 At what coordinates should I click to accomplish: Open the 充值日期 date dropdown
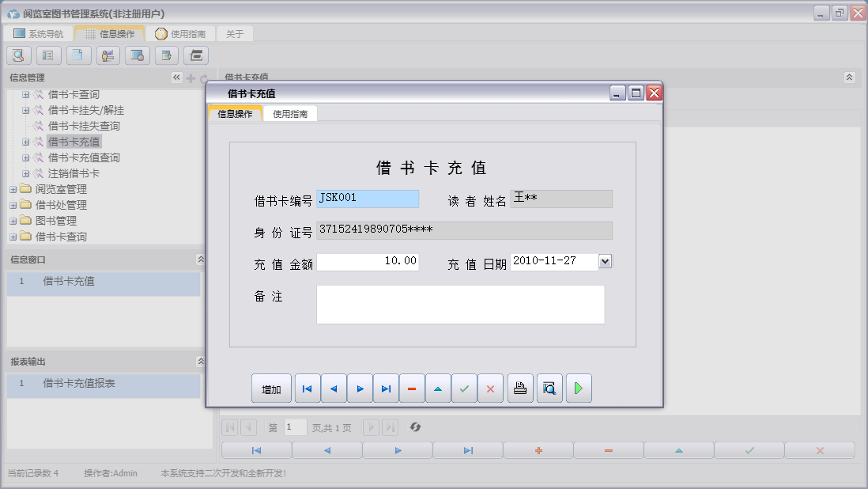click(x=606, y=261)
